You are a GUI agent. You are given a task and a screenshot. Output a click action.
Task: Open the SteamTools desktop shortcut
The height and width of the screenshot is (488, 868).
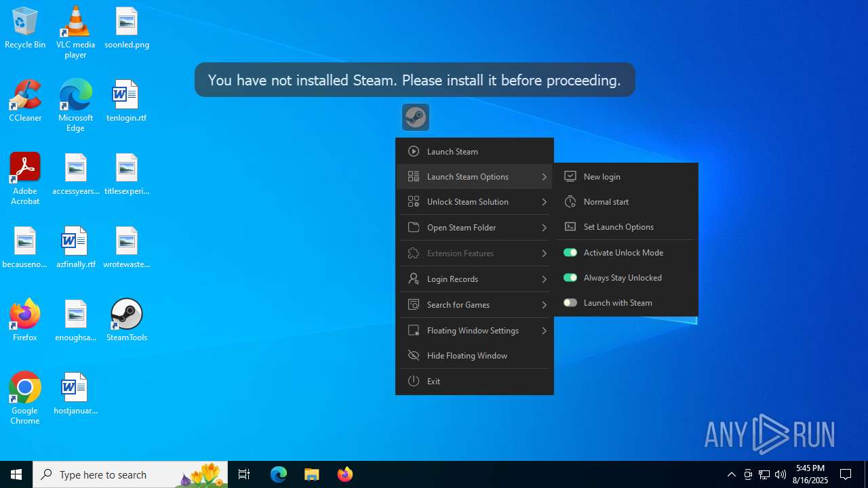pos(127,321)
